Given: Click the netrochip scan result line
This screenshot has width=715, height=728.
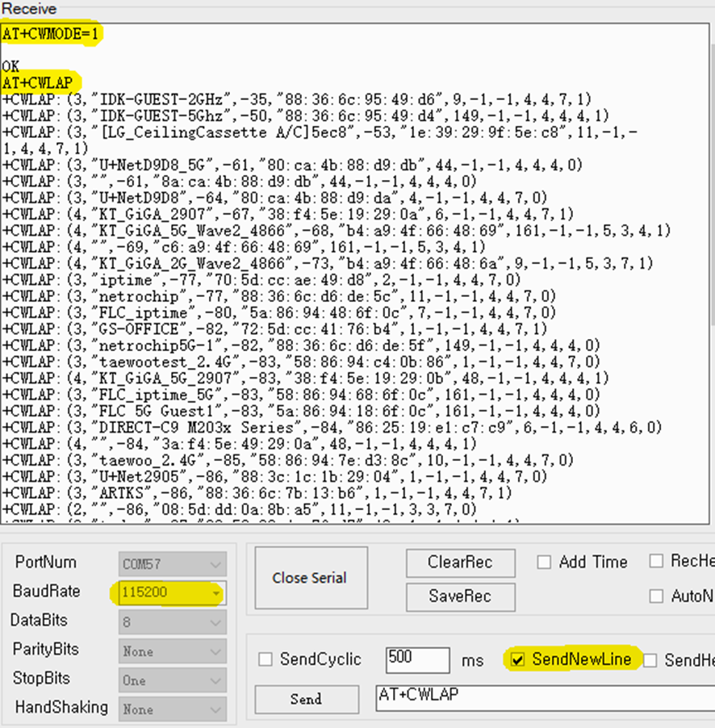Looking at the screenshot, I should (x=279, y=296).
